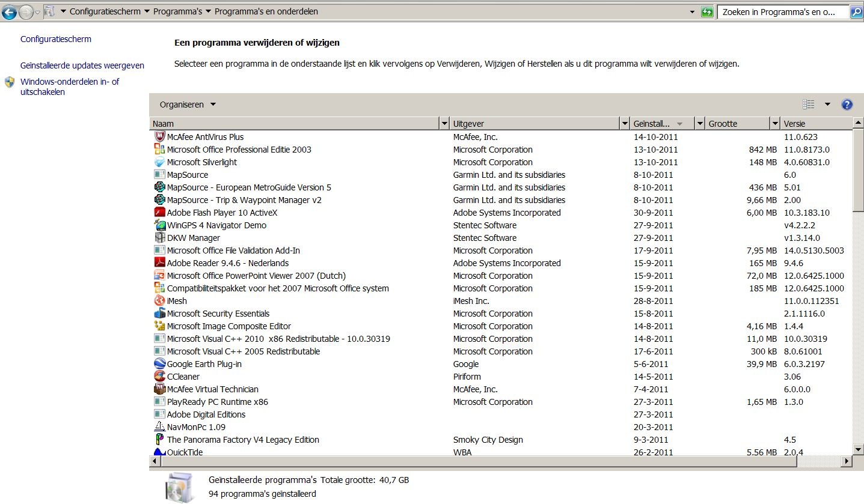864x504 pixels.
Task: Click install date 14-5-2011 for CCleaner
Action: point(654,377)
